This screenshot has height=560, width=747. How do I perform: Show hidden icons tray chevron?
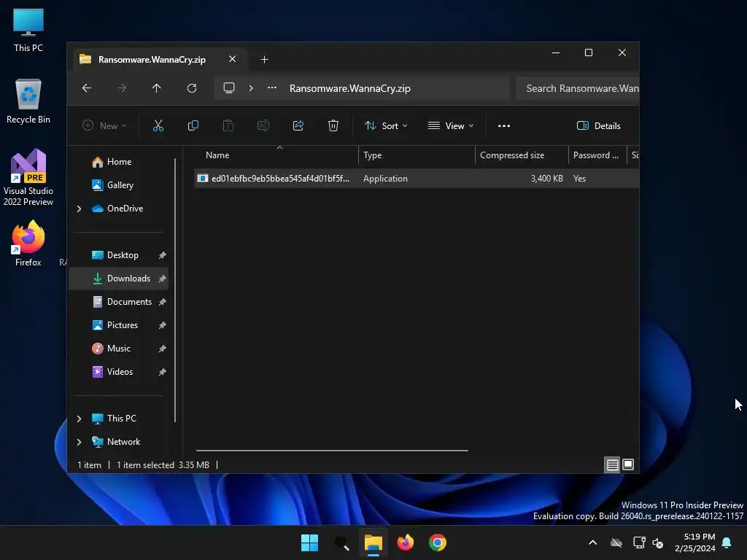tap(592, 542)
